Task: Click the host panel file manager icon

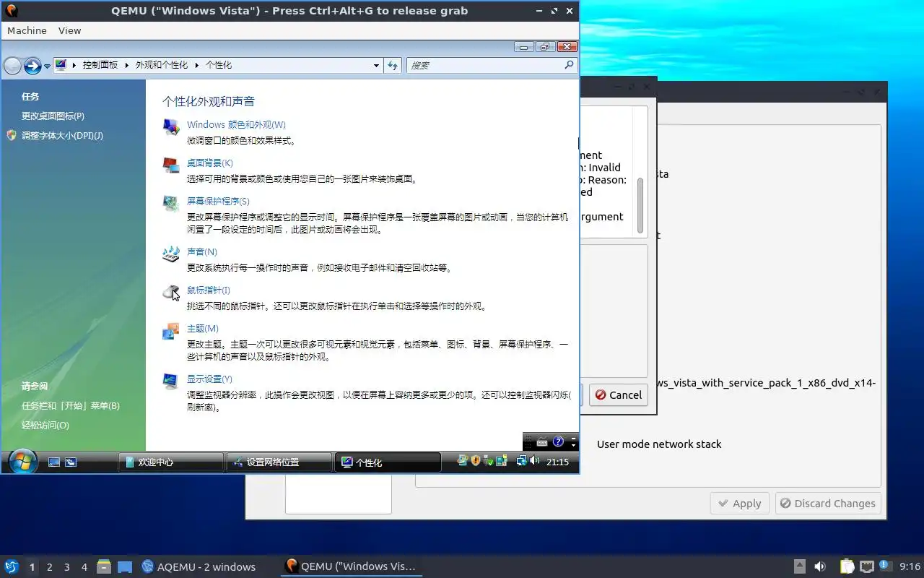Action: (104, 566)
